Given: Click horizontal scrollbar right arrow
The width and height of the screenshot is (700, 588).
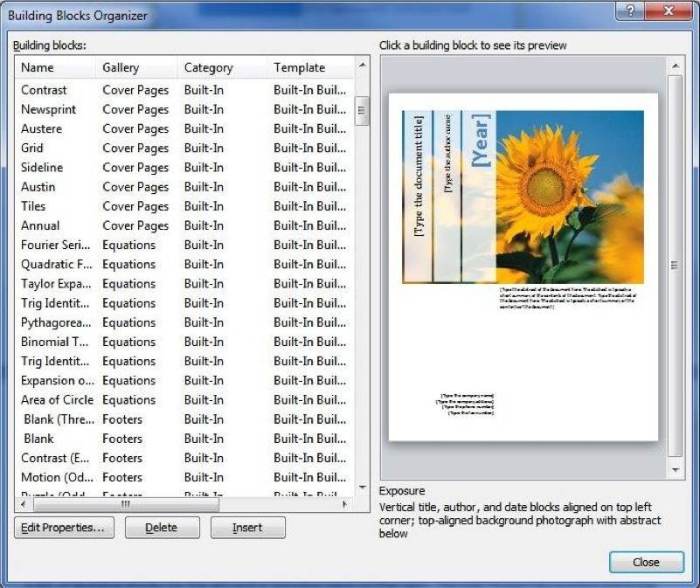Looking at the screenshot, I should pos(344,504).
